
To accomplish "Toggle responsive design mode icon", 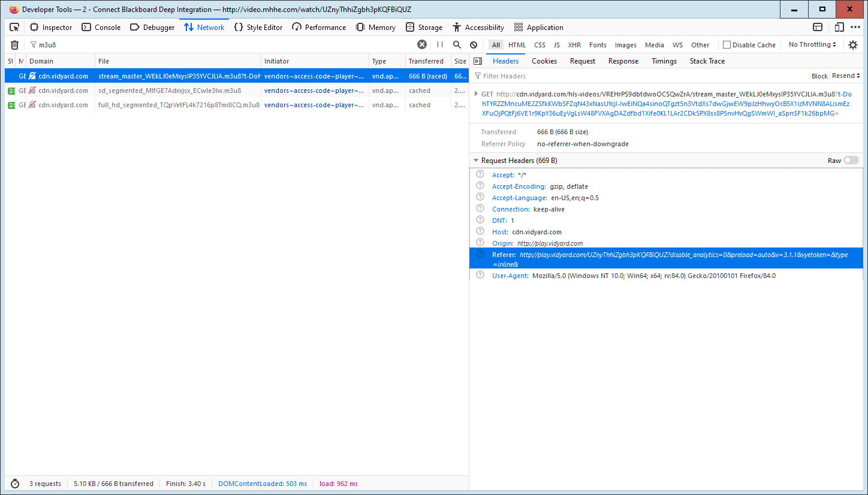I will click(x=839, y=27).
